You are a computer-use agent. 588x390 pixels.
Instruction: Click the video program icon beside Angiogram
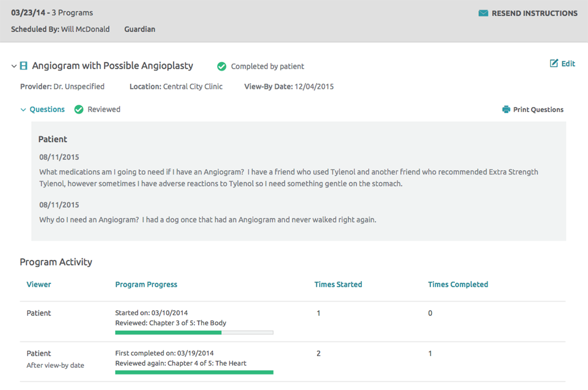(x=24, y=66)
